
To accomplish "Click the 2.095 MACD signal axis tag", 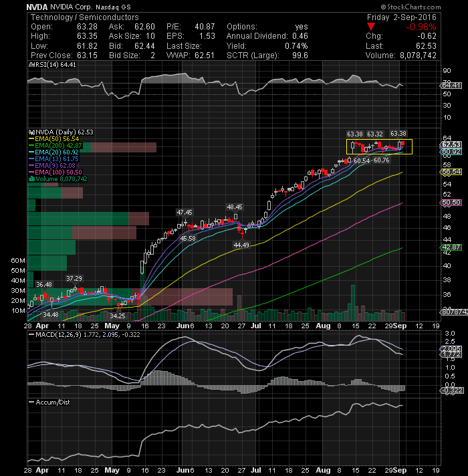I will click(451, 349).
